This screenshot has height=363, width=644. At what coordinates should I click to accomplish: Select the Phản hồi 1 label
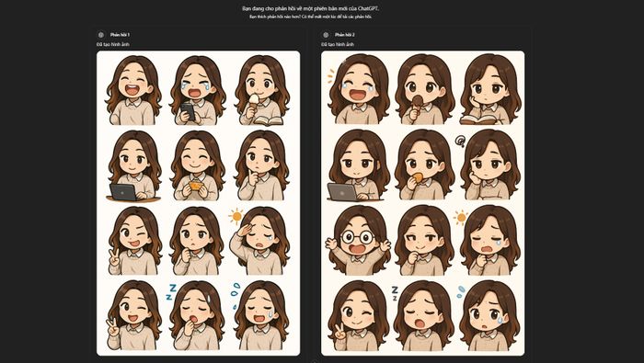click(x=120, y=35)
